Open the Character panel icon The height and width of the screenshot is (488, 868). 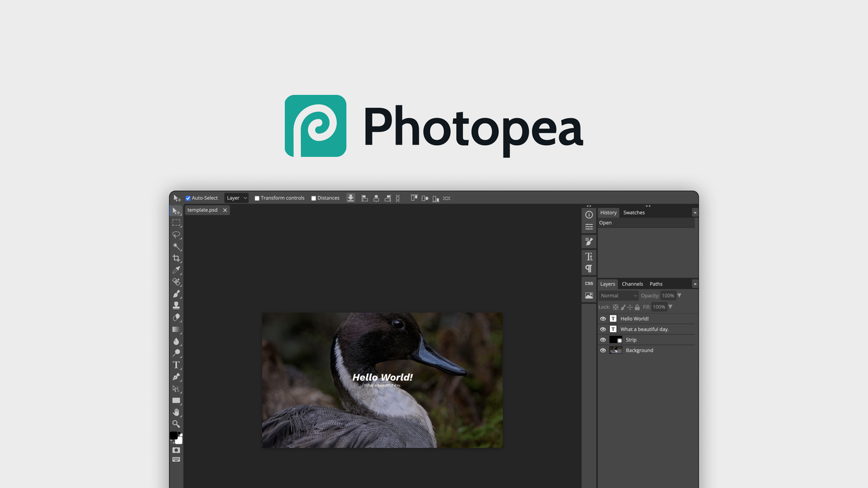589,256
